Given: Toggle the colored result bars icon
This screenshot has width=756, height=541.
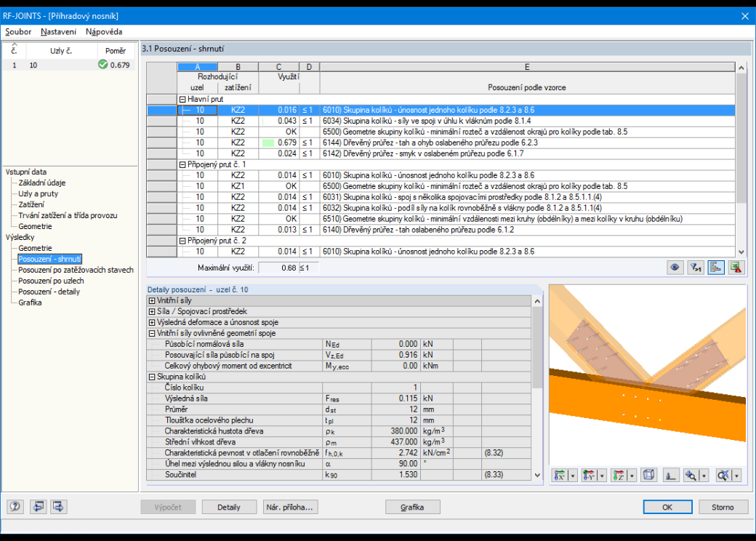Looking at the screenshot, I should (x=716, y=268).
